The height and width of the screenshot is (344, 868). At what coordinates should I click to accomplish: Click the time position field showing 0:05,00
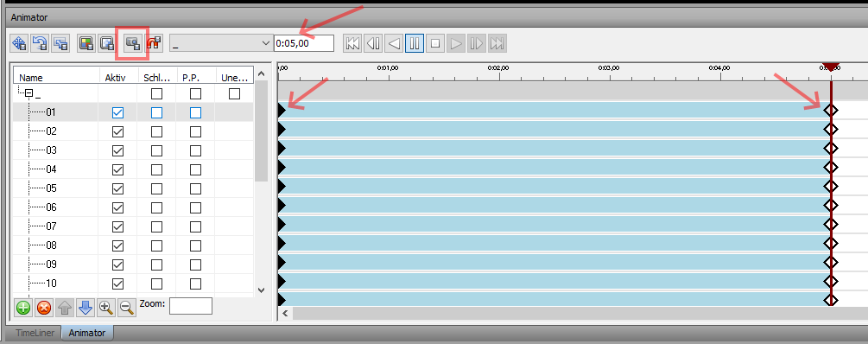pyautogui.click(x=304, y=43)
